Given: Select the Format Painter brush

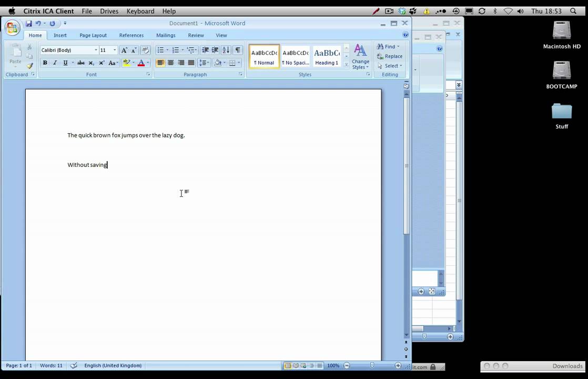Looking at the screenshot, I should pos(29,66).
